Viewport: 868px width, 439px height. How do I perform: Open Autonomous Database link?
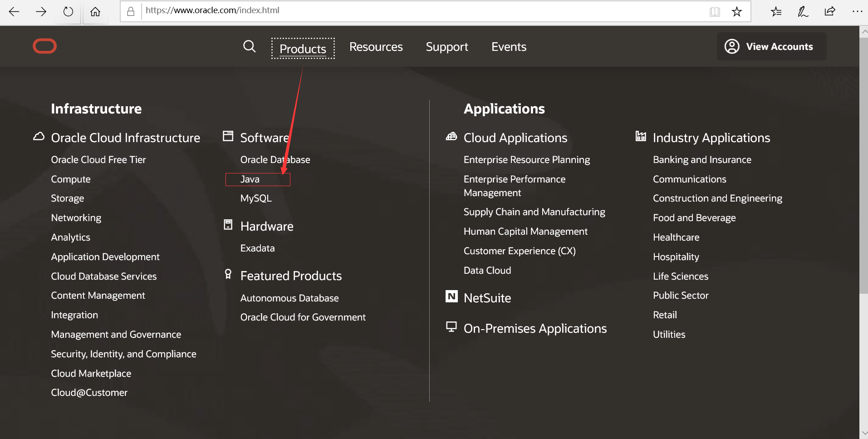tap(289, 298)
